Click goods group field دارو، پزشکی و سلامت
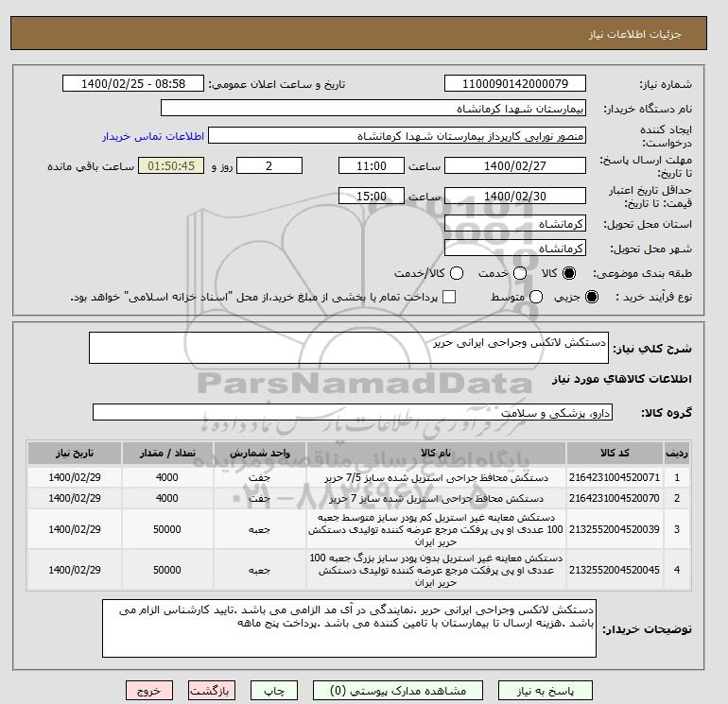 pyautogui.click(x=353, y=412)
